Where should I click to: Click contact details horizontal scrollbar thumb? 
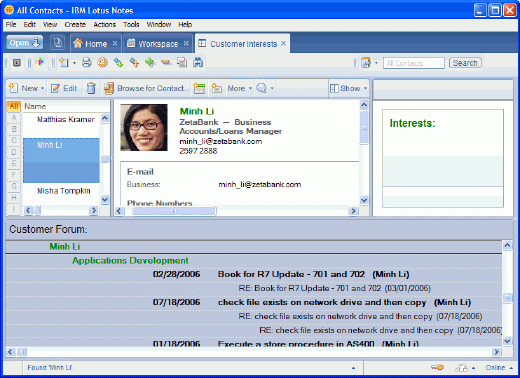pyautogui.click(x=174, y=211)
